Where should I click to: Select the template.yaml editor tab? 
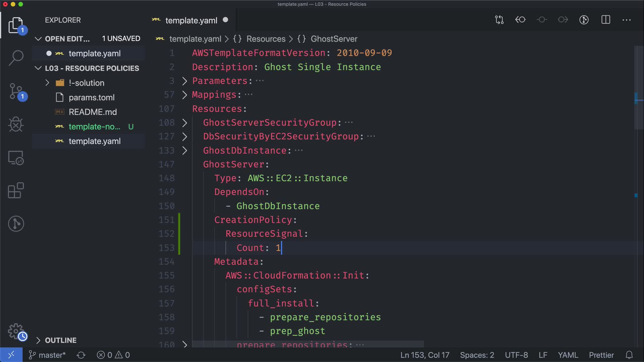[191, 20]
